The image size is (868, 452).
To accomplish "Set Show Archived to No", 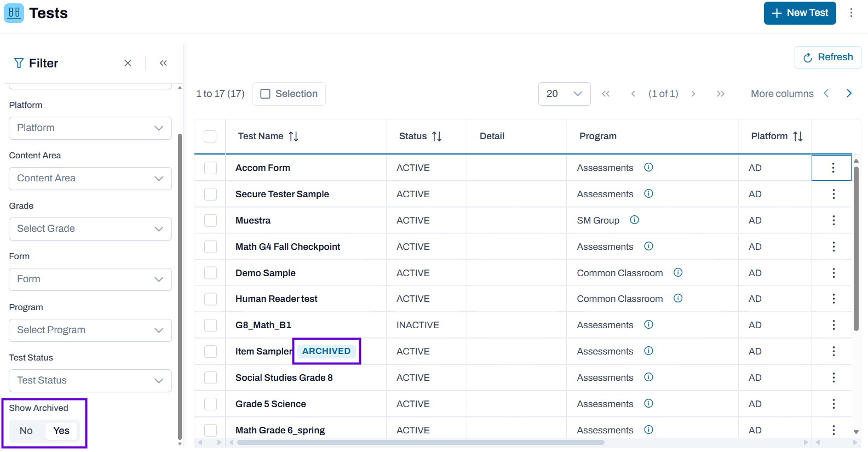I will pos(26,431).
